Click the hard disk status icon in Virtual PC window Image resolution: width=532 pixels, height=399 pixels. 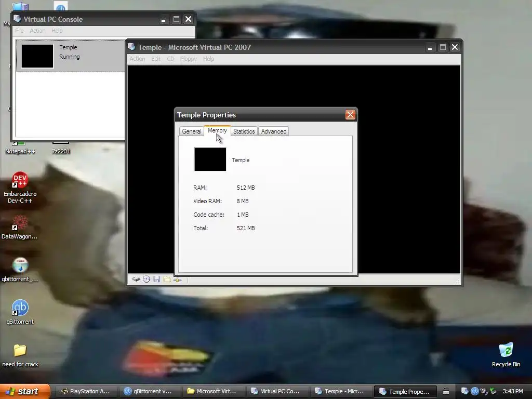coord(136,279)
